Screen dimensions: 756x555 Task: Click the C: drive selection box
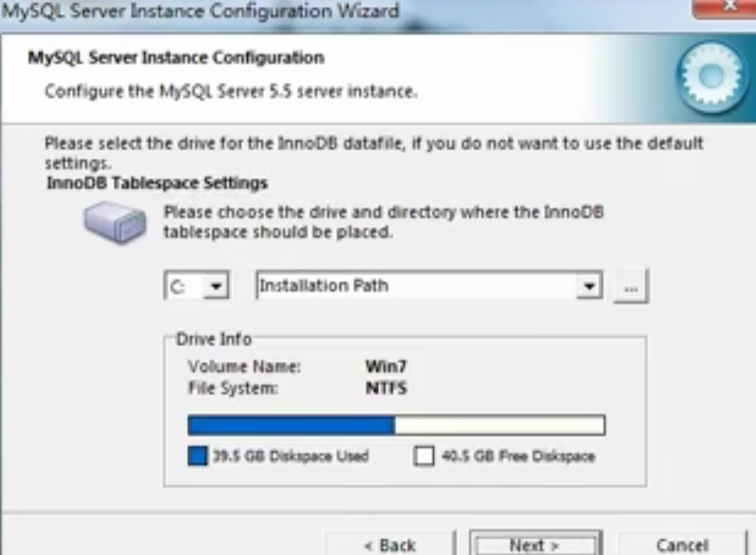(x=197, y=286)
